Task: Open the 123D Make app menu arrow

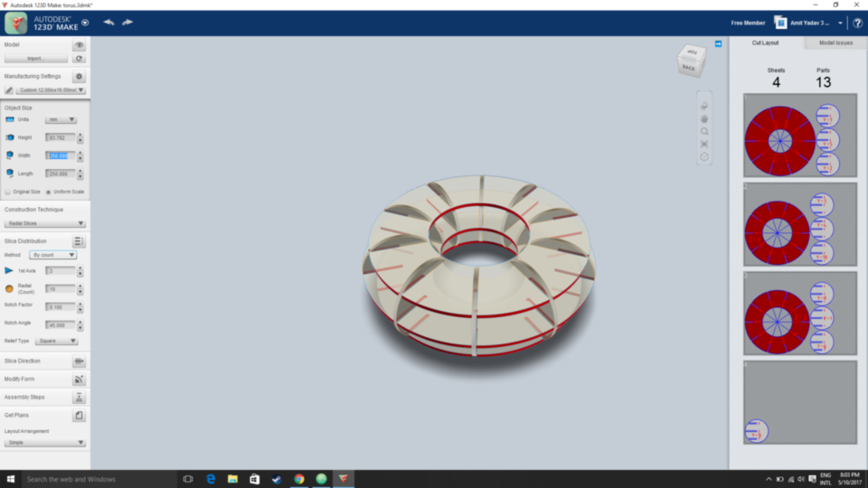Action: 85,23
